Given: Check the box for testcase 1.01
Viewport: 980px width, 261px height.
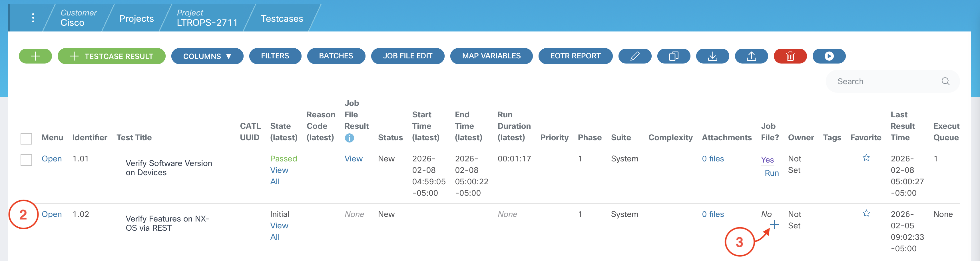Looking at the screenshot, I should [26, 160].
